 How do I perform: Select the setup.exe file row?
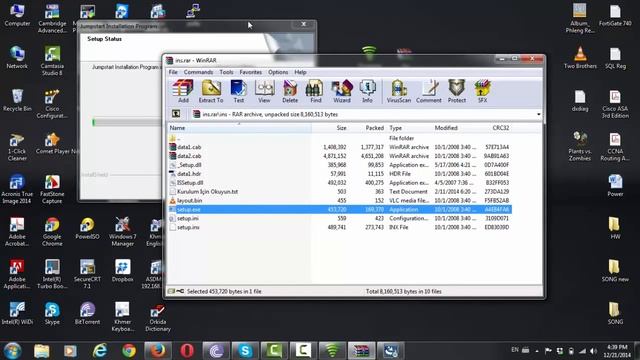(x=340, y=209)
